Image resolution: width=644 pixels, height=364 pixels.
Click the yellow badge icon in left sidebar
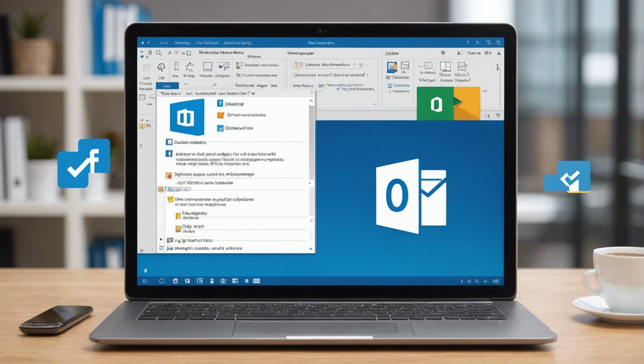tap(142, 126)
